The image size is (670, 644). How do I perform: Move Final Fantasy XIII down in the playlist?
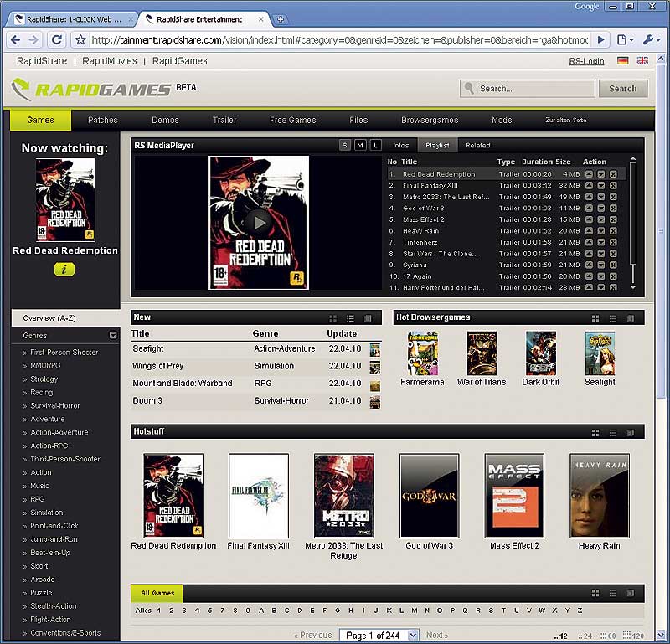pyautogui.click(x=600, y=185)
